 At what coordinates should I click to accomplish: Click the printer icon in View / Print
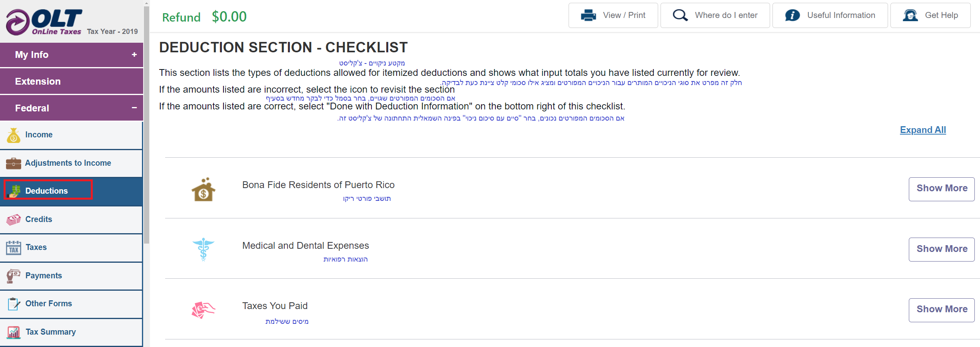pos(588,15)
